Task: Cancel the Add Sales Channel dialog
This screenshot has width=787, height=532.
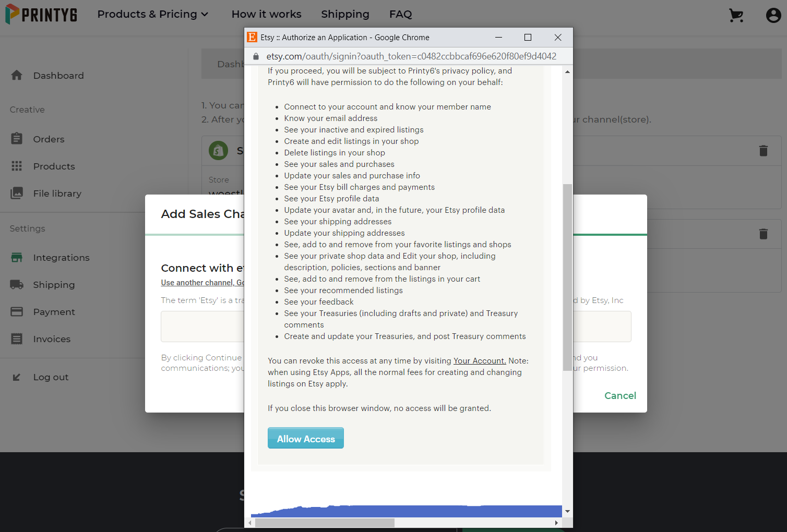Action: point(620,396)
